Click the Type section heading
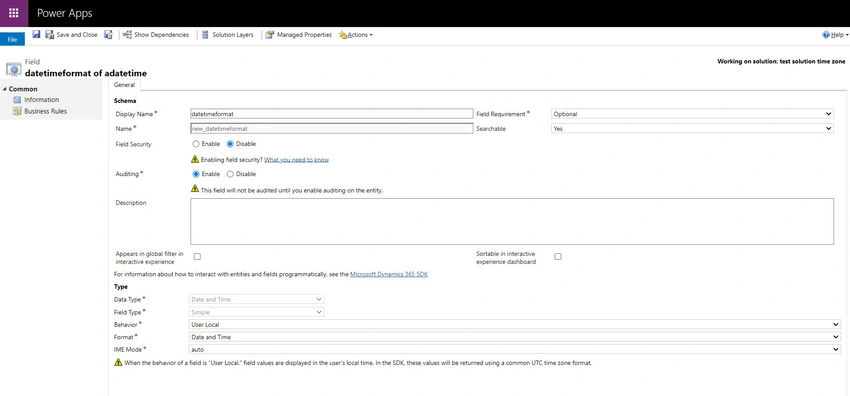The image size is (850, 396). point(121,287)
